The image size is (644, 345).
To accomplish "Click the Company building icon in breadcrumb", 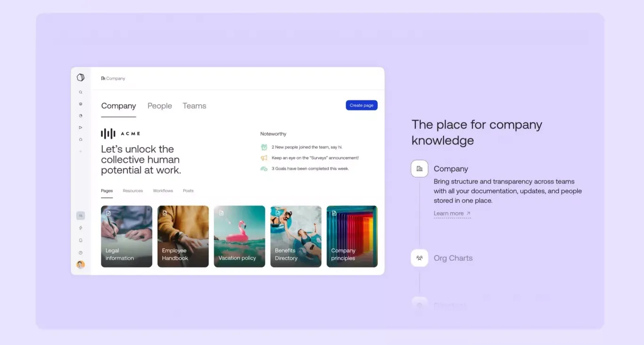I will tap(103, 79).
